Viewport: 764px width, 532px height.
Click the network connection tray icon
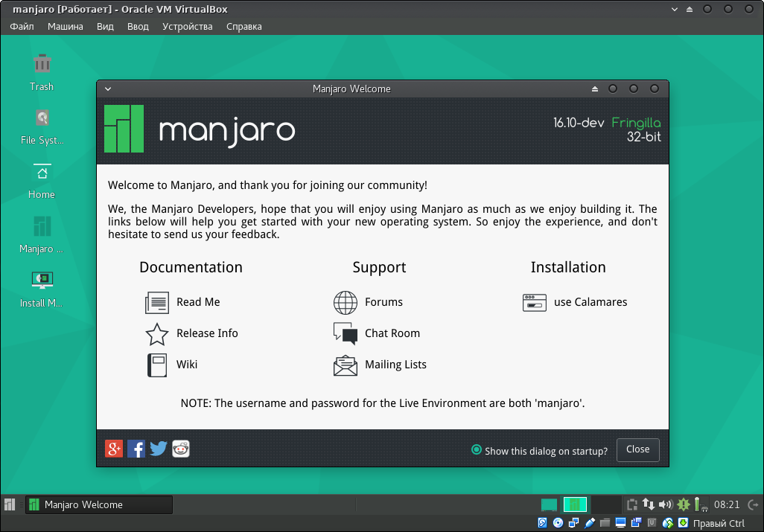click(649, 504)
